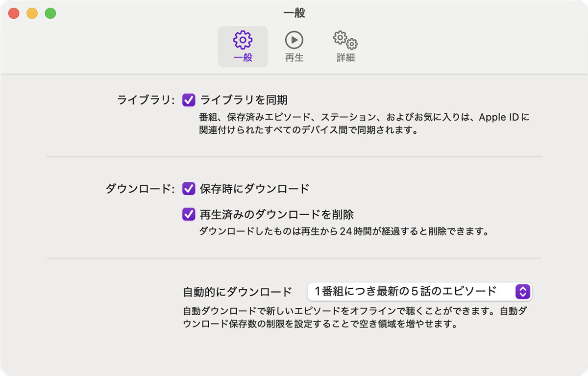Click the ライブラリ: section label

(x=146, y=100)
